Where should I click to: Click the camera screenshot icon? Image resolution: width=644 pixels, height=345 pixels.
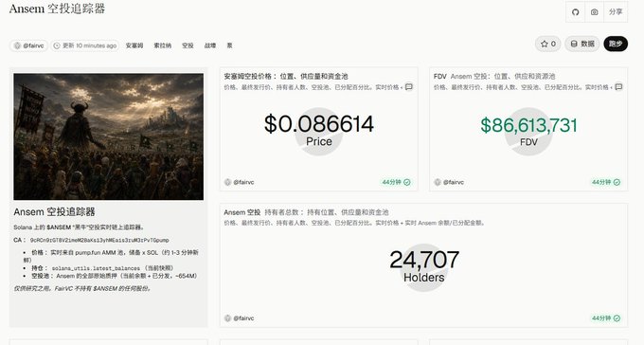(x=595, y=12)
